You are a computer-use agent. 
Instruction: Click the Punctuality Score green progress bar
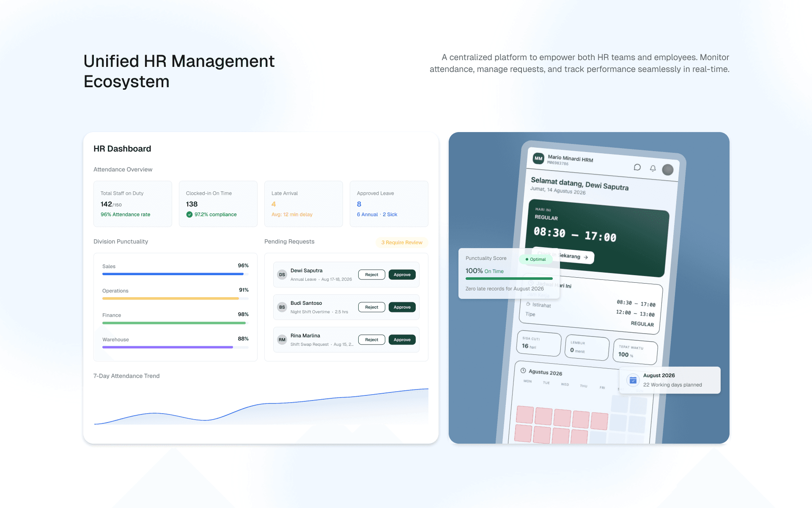(x=509, y=279)
